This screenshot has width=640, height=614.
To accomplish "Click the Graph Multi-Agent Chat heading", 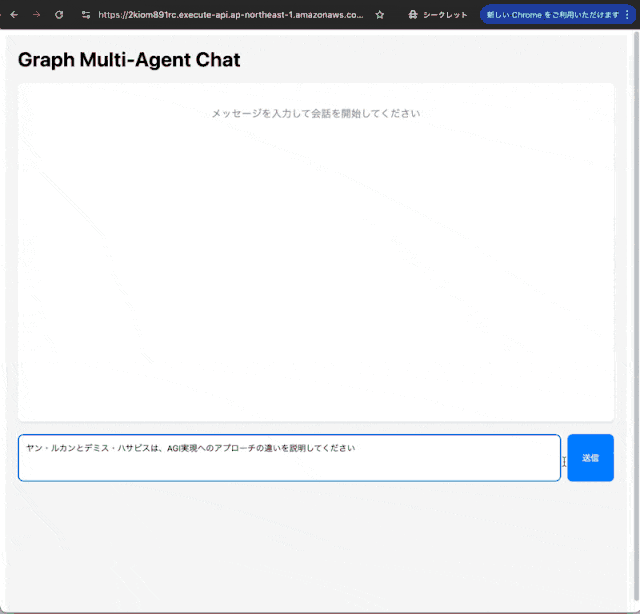I will (129, 60).
